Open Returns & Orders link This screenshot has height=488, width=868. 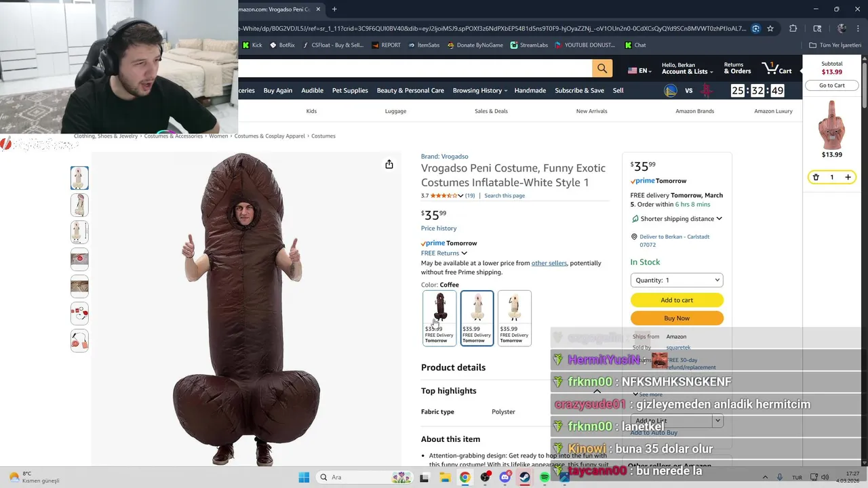[737, 68]
